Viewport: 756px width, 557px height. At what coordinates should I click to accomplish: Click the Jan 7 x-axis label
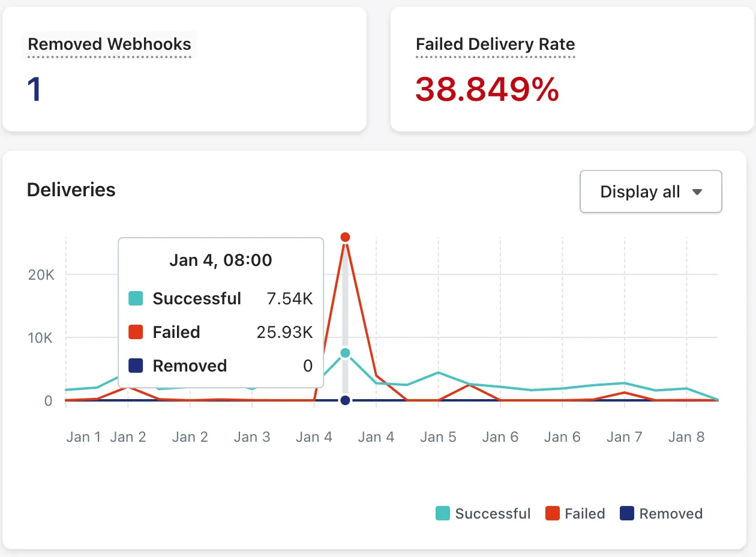[x=624, y=437]
